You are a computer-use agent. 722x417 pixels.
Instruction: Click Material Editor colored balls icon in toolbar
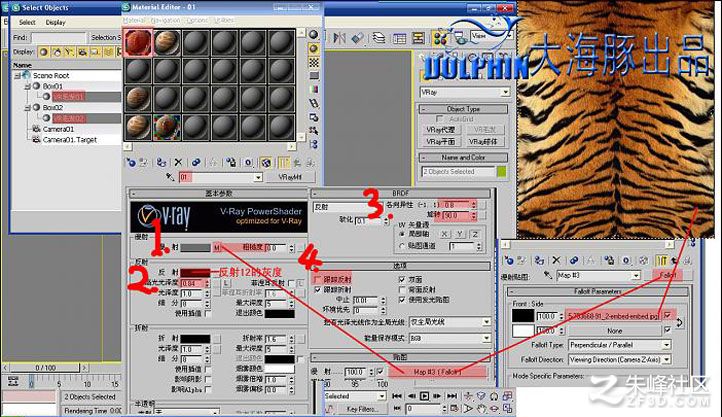440,38
